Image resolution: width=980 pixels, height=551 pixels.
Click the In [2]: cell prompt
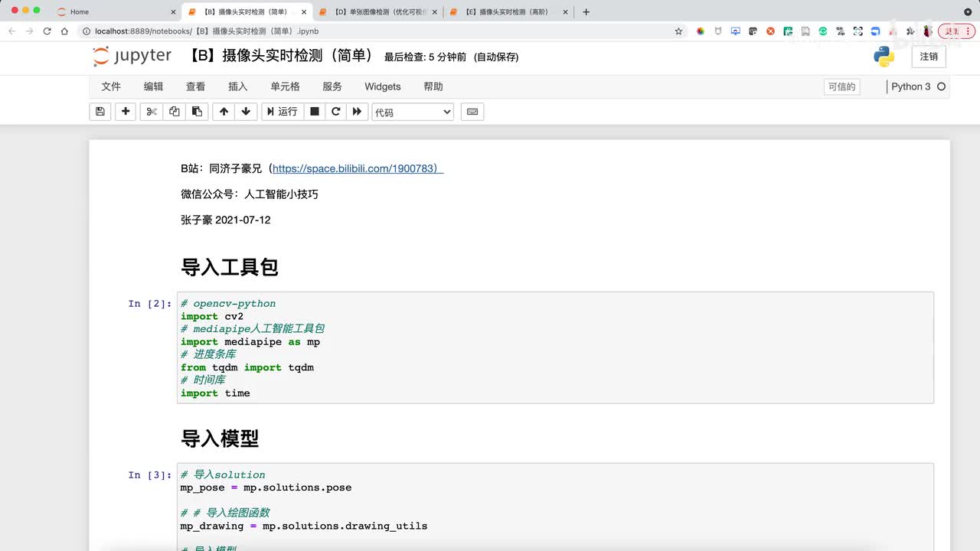(150, 304)
